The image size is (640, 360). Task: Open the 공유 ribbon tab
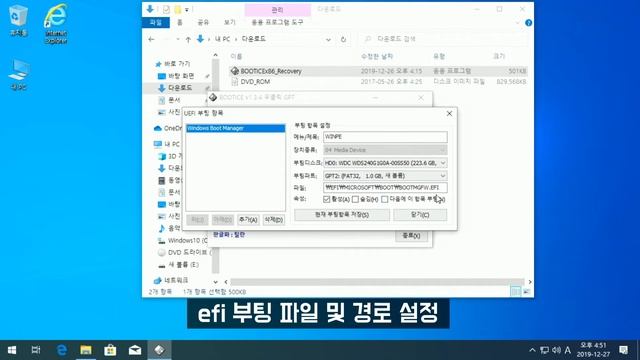pyautogui.click(x=203, y=22)
